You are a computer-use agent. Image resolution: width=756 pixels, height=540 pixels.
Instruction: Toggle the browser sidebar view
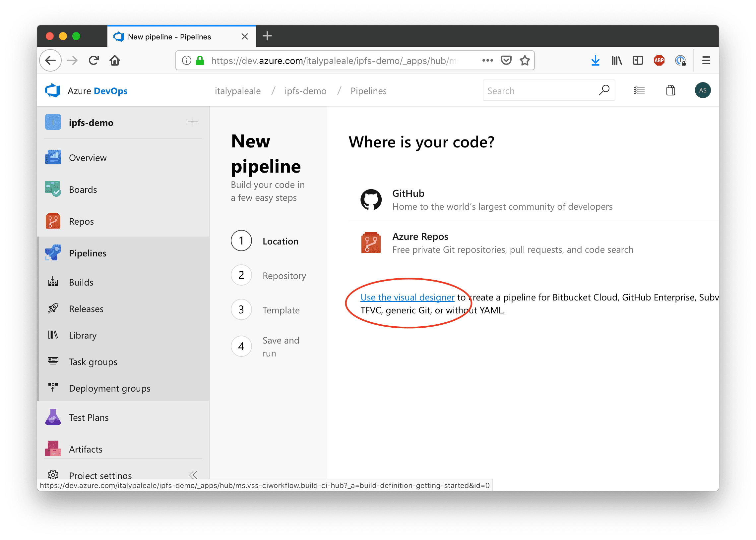click(x=638, y=60)
